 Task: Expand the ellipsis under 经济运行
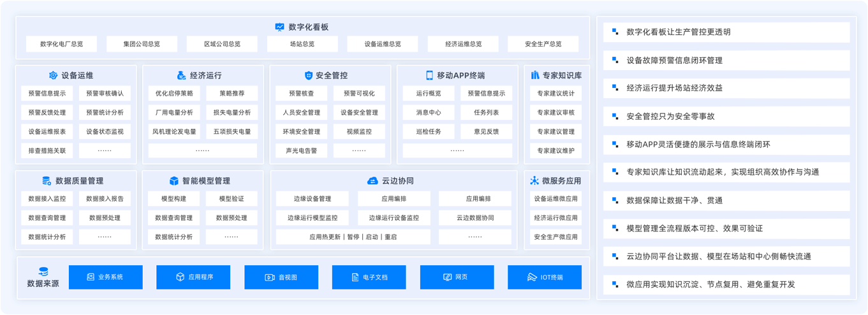click(x=203, y=150)
